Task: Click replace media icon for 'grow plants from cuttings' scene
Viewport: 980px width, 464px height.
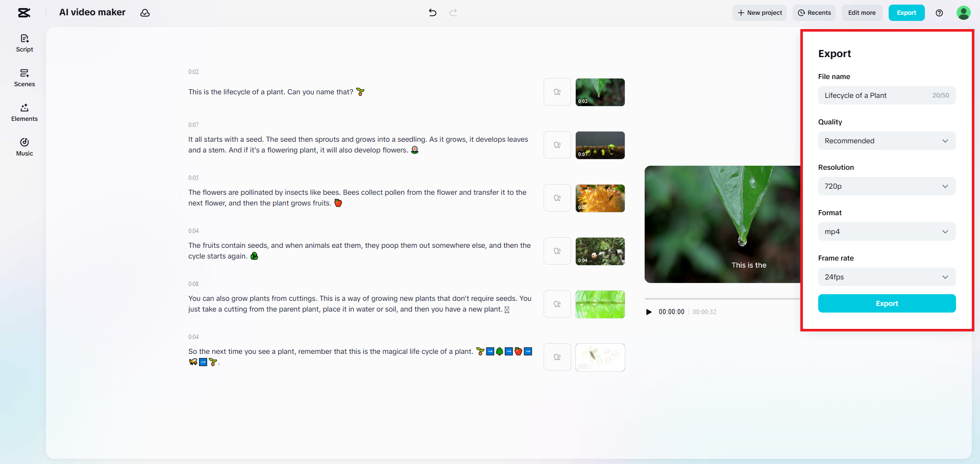Action: coord(557,304)
